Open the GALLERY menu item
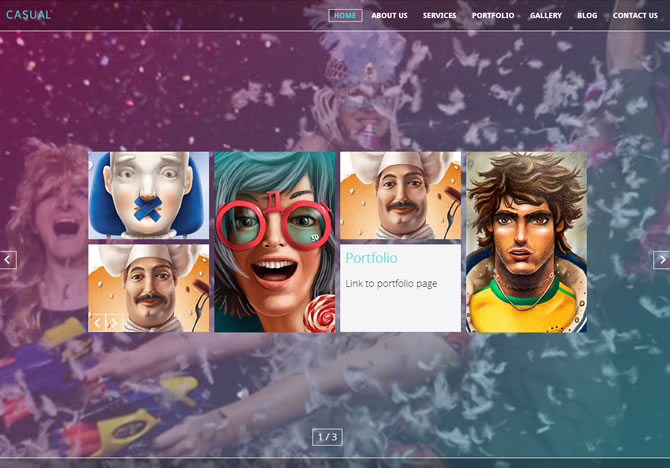 click(546, 15)
